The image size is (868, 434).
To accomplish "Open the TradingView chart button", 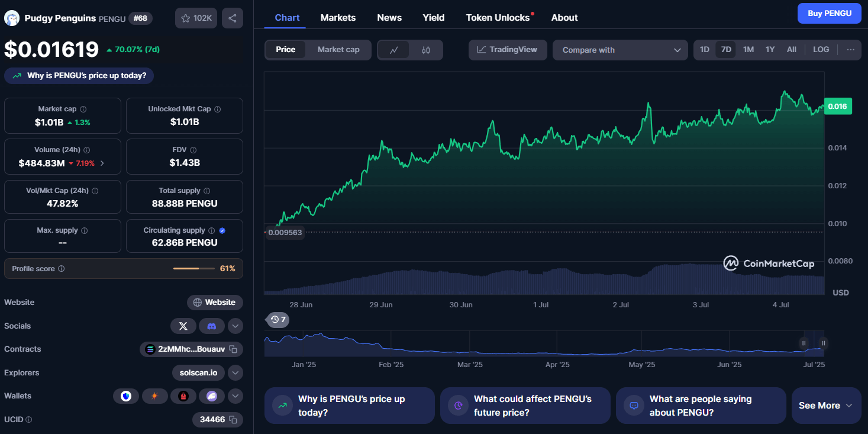I will tap(507, 50).
